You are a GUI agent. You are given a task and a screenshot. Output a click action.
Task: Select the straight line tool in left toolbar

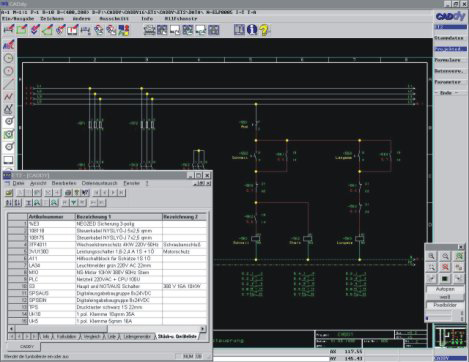(9, 83)
